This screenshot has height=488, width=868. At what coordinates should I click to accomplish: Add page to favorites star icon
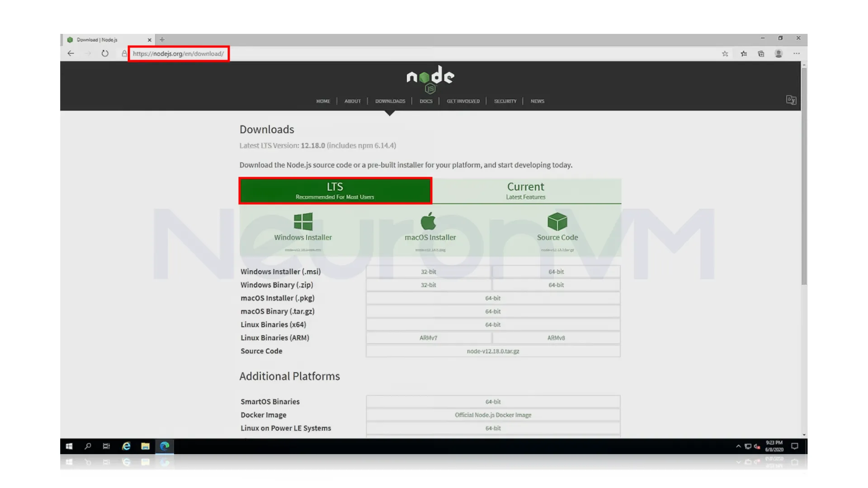[725, 54]
